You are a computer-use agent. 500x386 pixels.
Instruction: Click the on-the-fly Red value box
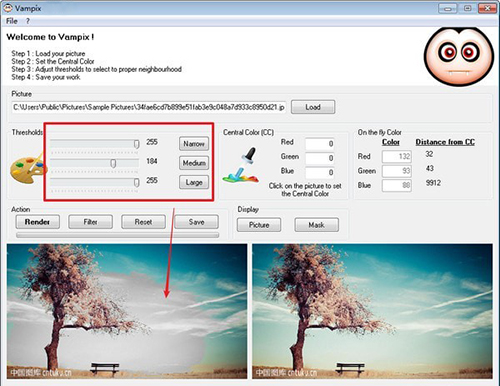point(397,156)
